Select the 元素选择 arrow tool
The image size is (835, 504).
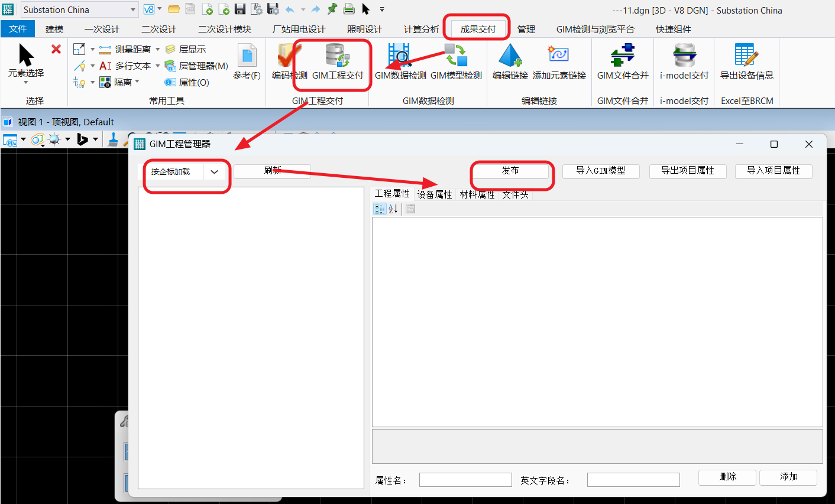(26, 61)
